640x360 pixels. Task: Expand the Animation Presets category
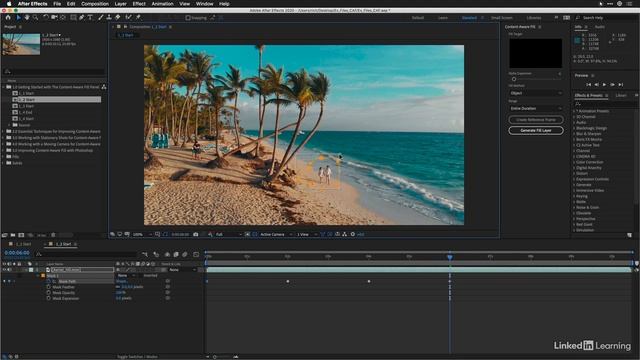click(x=574, y=111)
